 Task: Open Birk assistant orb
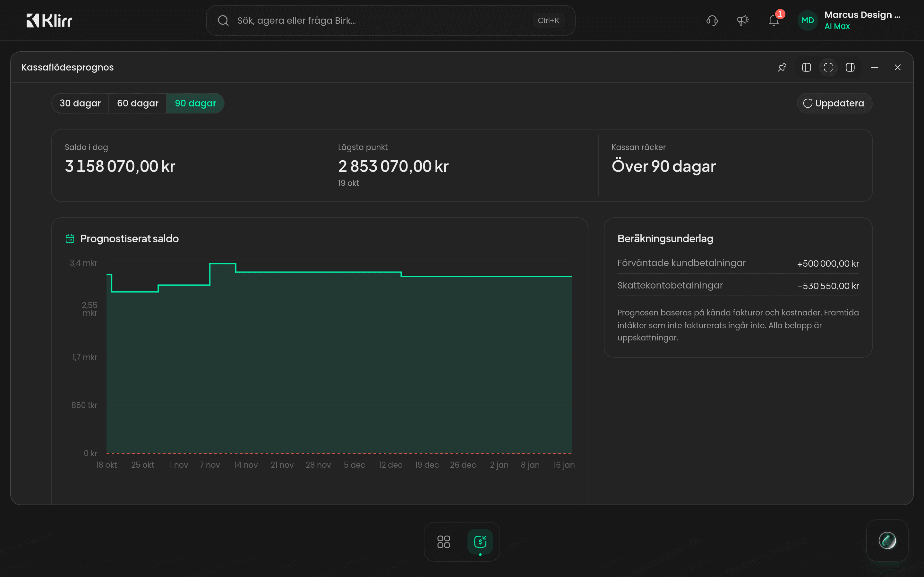[x=887, y=540]
